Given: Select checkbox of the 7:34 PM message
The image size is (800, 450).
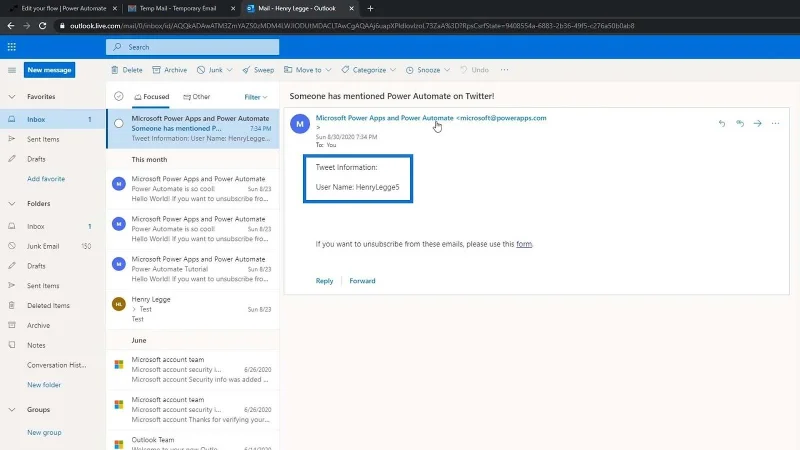Looking at the screenshot, I should click(x=119, y=123).
